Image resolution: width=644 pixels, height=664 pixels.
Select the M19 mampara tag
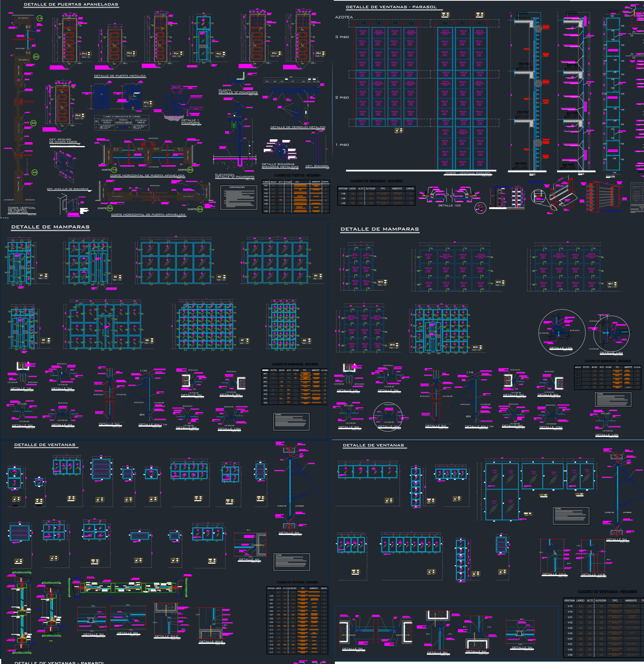point(477,347)
